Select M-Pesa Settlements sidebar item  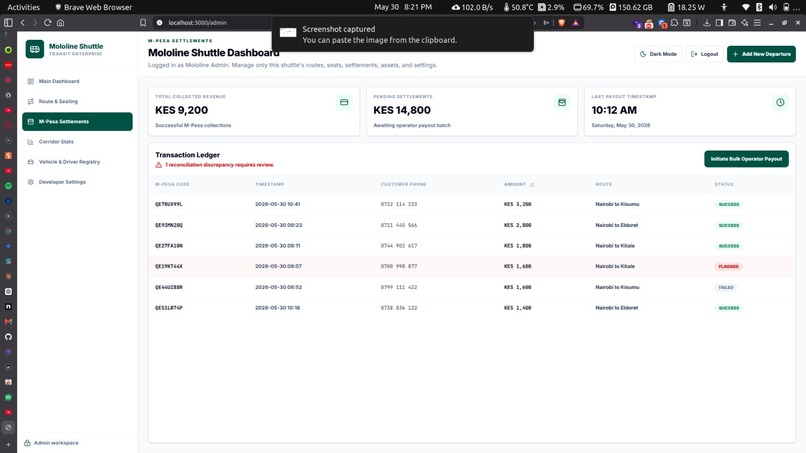[77, 121]
